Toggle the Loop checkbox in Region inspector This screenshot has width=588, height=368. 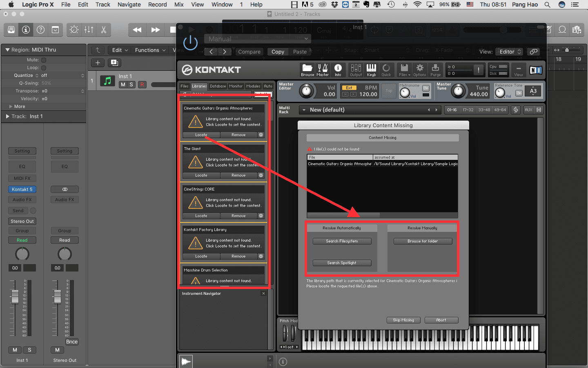click(44, 67)
